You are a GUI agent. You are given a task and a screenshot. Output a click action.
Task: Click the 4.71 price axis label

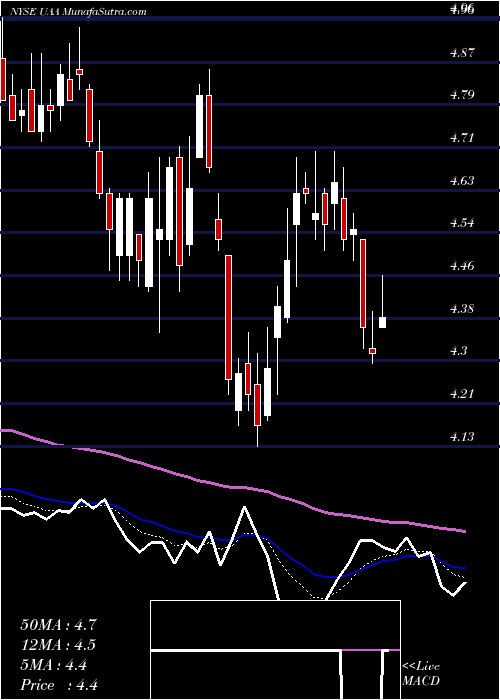(461, 138)
